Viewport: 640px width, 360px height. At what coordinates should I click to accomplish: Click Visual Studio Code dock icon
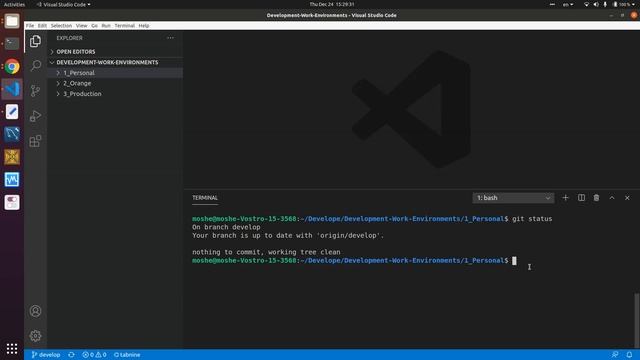pos(12,89)
